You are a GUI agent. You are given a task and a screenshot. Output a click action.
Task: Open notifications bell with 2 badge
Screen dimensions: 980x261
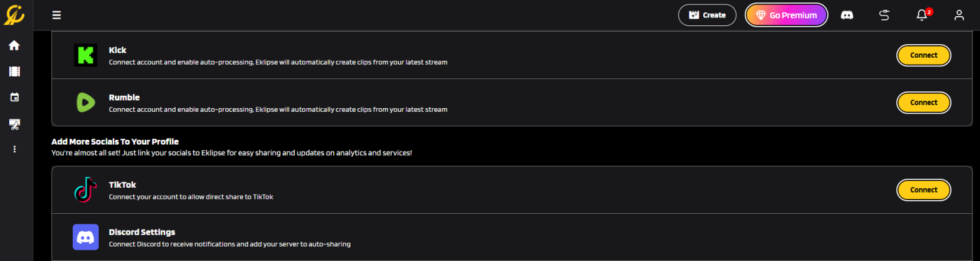922,15
